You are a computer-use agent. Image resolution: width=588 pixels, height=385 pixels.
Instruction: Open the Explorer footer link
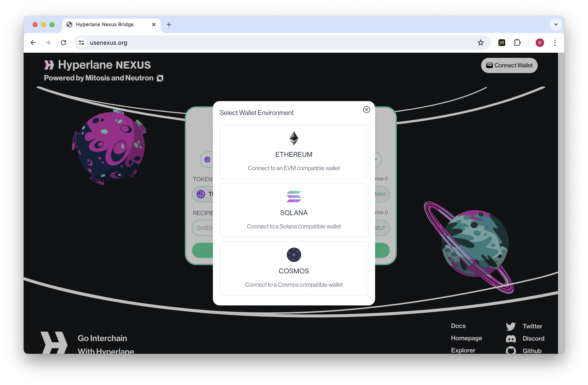463,350
